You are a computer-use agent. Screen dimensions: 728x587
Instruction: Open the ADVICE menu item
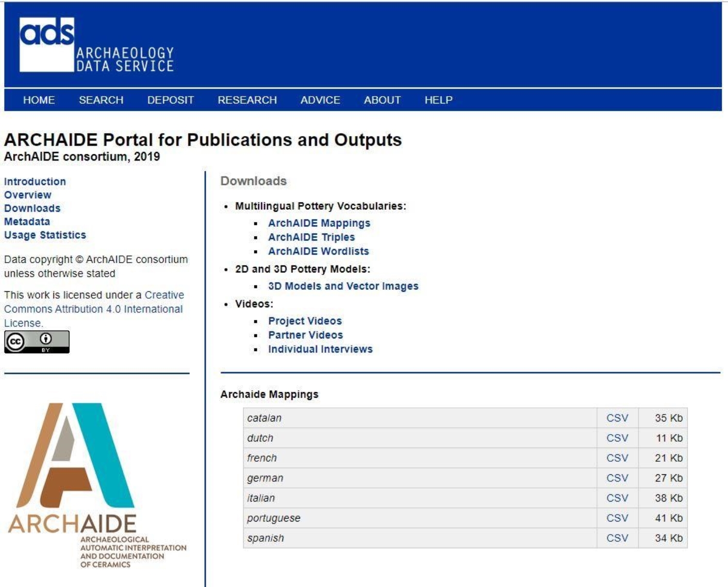[320, 100]
